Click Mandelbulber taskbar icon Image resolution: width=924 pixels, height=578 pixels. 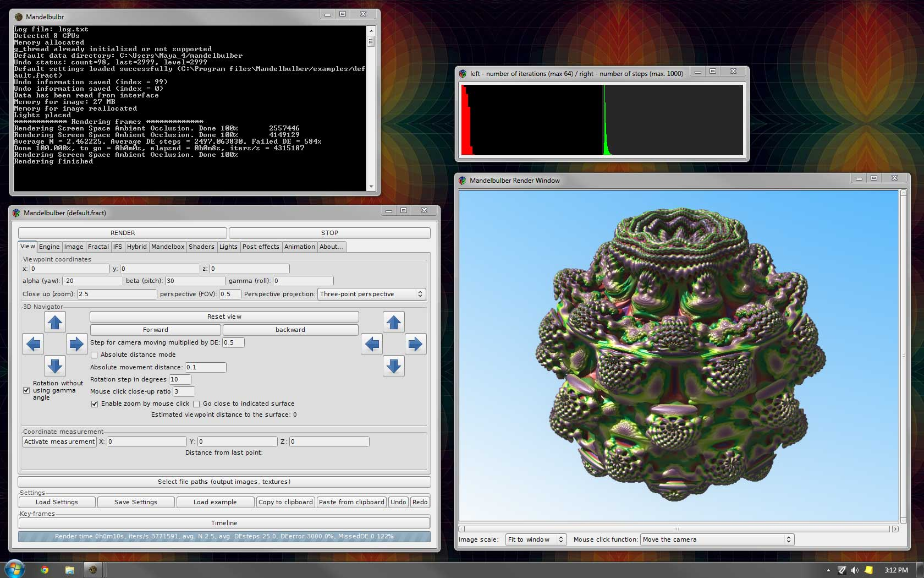click(93, 570)
